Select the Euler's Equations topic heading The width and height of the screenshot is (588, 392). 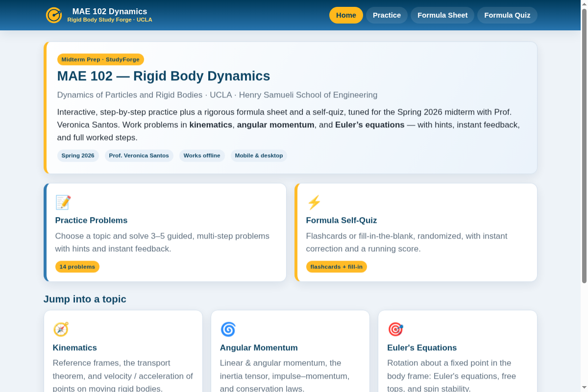pos(422,348)
